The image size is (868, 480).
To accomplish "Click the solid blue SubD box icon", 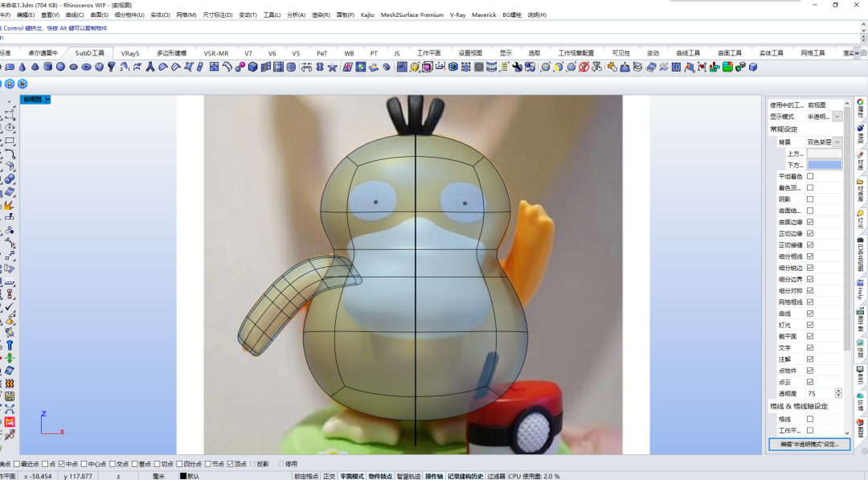I will click(x=253, y=67).
